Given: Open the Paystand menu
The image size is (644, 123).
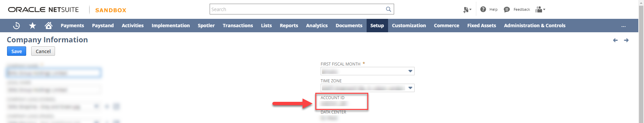Looking at the screenshot, I should click(103, 26).
